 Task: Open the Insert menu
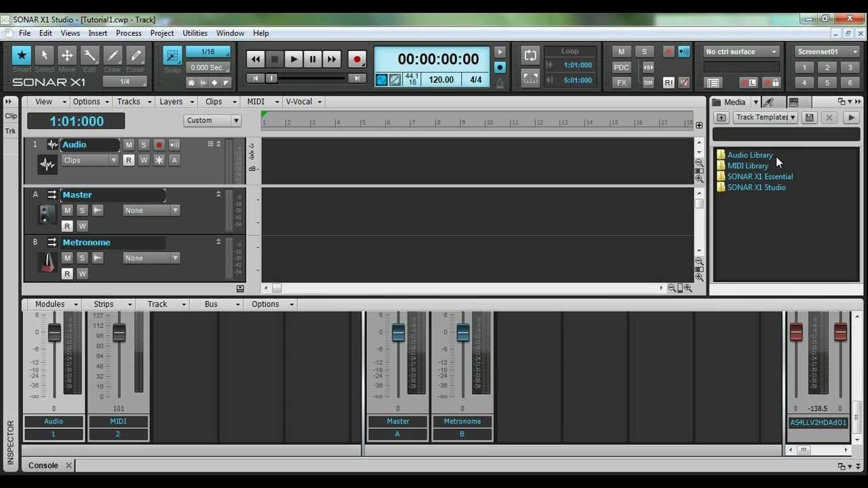98,33
